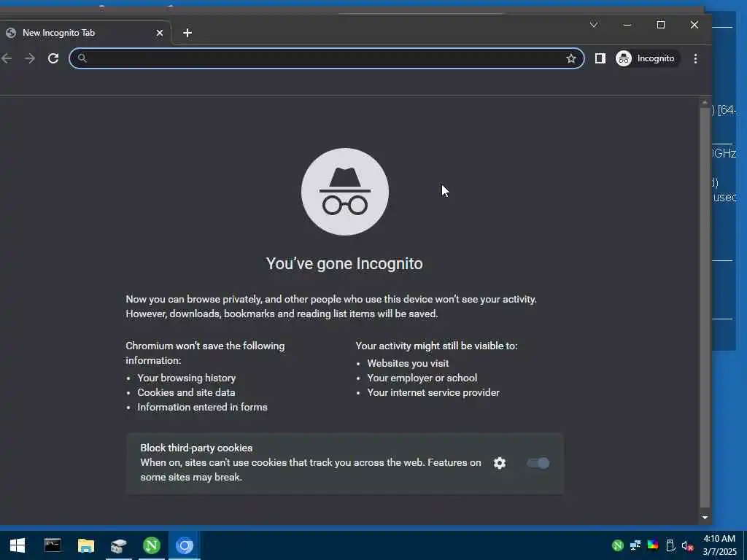Screen dimensions: 747x560
Task: Toggle Block third-party cookies switch
Action: [x=538, y=463]
